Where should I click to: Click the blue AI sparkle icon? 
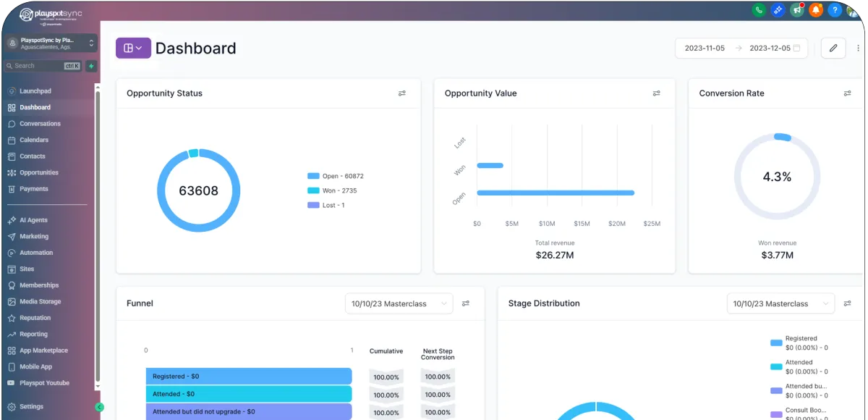[x=778, y=10]
